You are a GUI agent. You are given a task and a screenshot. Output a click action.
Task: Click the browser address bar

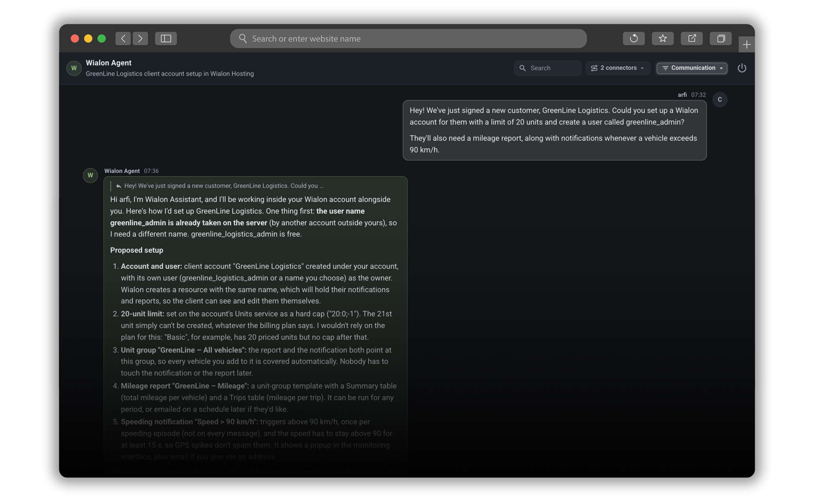408,38
